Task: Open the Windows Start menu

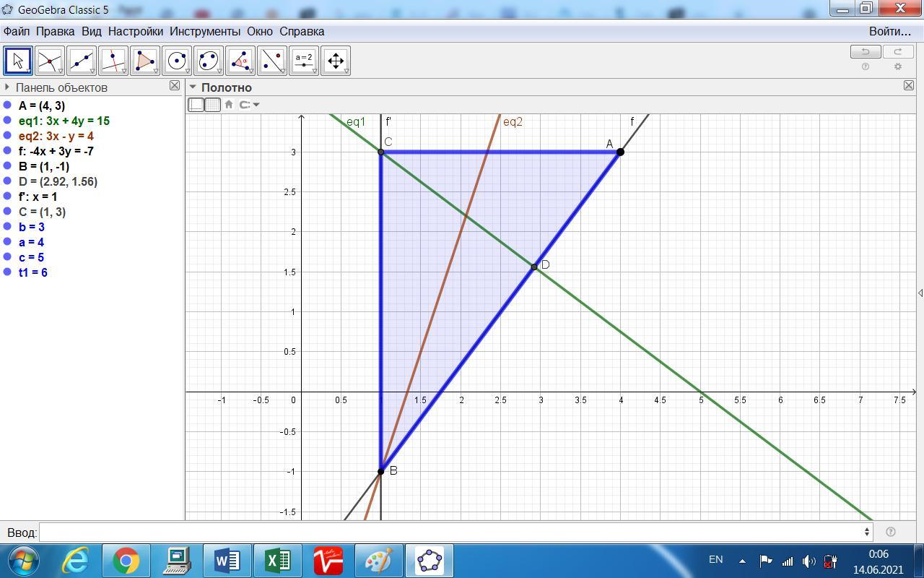Action: [x=24, y=561]
